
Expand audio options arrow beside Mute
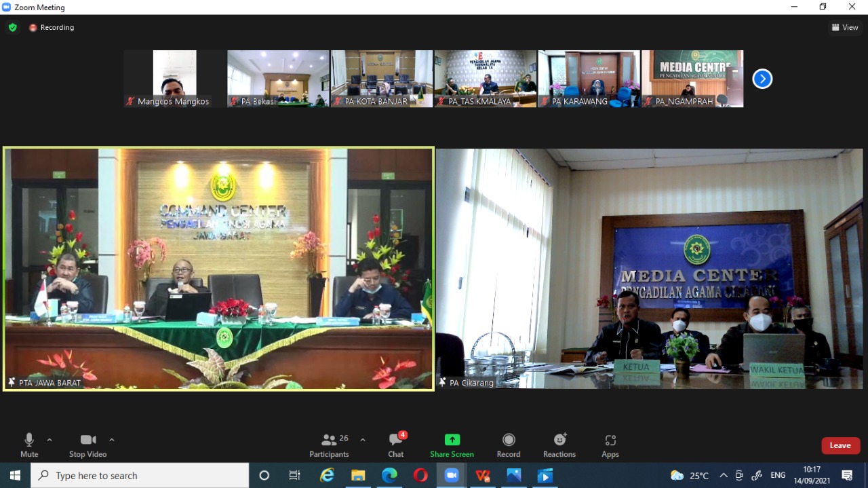pyautogui.click(x=50, y=440)
